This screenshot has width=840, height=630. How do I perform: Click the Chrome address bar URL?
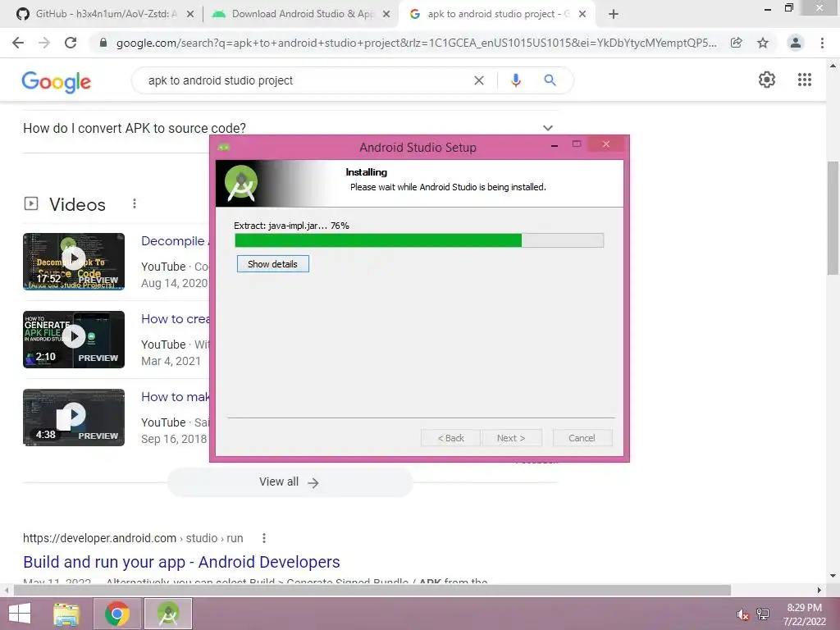[x=416, y=43]
